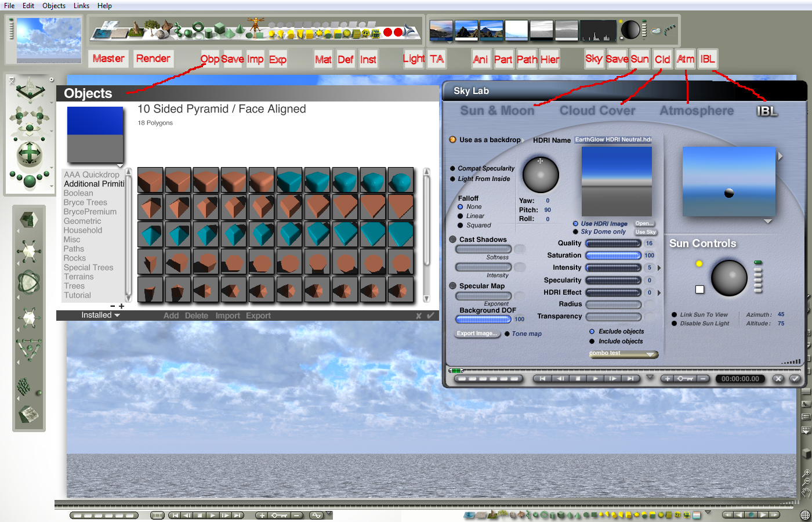Open the combo test dropdown
812x522 pixels.
[623, 354]
